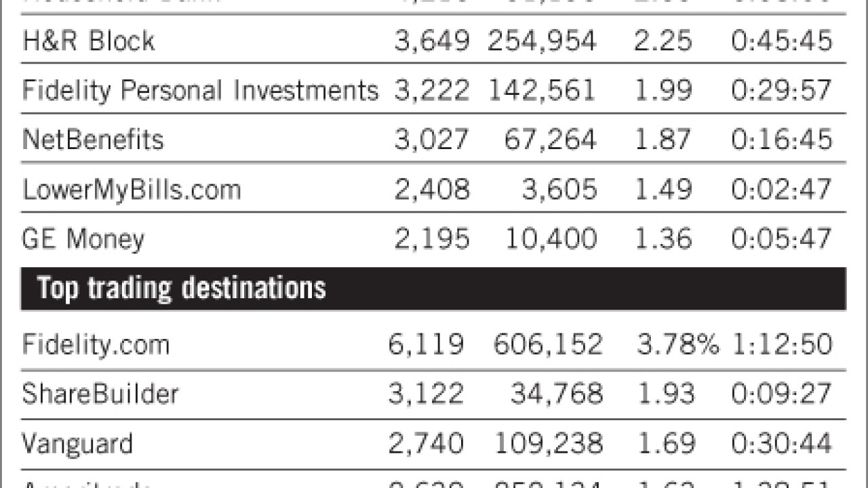This screenshot has height=488, width=868.
Task: Select the Vanguard row label
Action: (x=77, y=444)
